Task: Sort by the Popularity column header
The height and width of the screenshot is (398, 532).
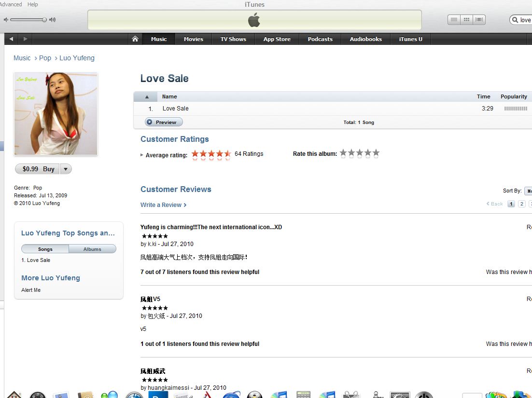Action: coord(514,96)
